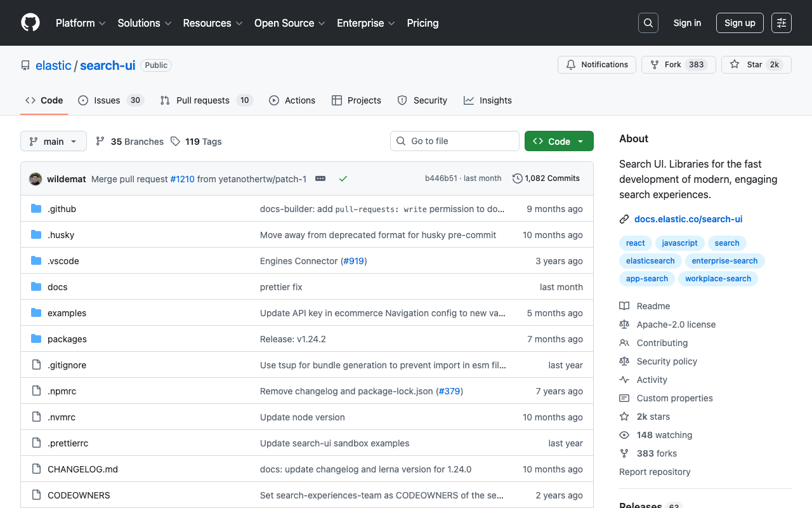Open pull request #1210 link
Viewport: 812px width, 508px height.
[x=182, y=178]
